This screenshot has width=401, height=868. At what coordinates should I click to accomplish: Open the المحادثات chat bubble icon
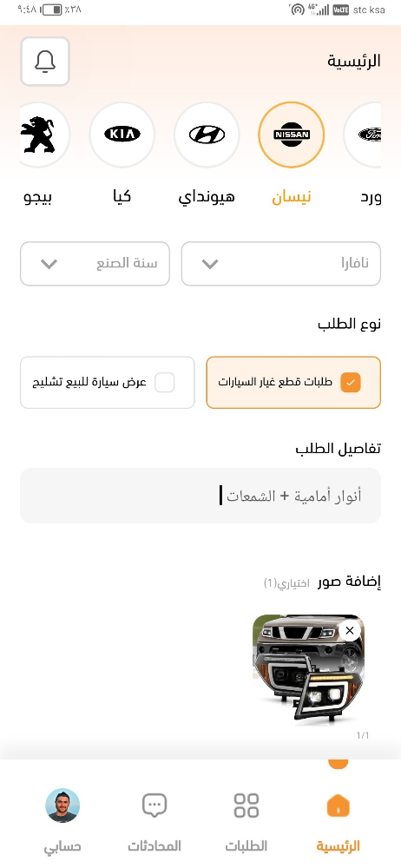coord(154,805)
